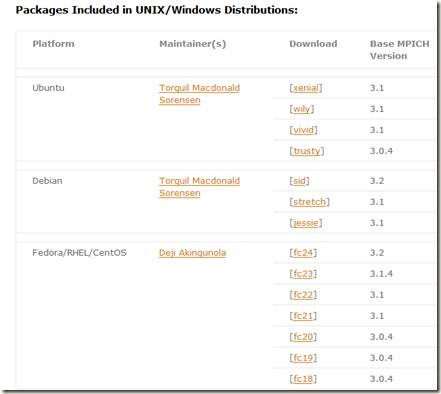Viewport: 441px width, 394px height.
Task: Click the stretch download link
Action: tap(309, 202)
